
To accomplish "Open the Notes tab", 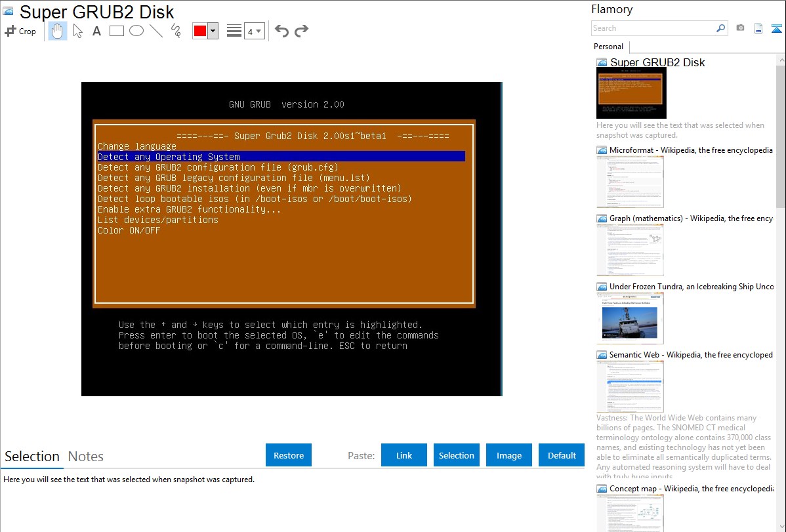I will (x=86, y=457).
